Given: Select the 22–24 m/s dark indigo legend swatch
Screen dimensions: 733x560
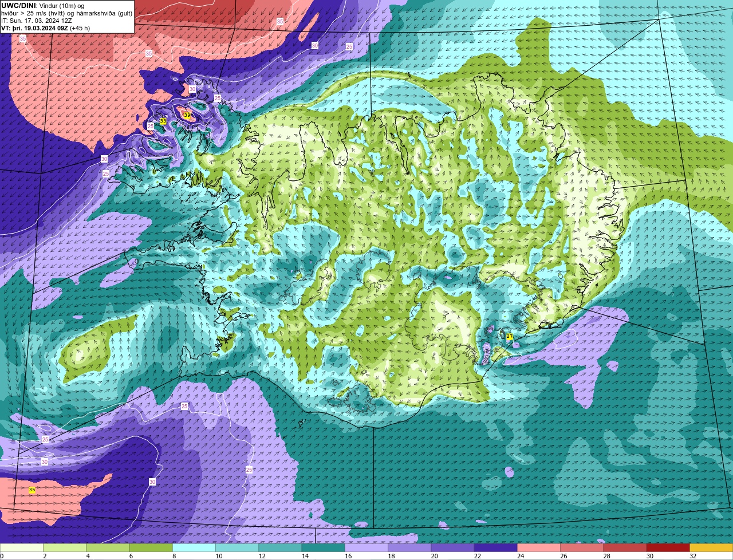Looking at the screenshot, I should [496, 548].
